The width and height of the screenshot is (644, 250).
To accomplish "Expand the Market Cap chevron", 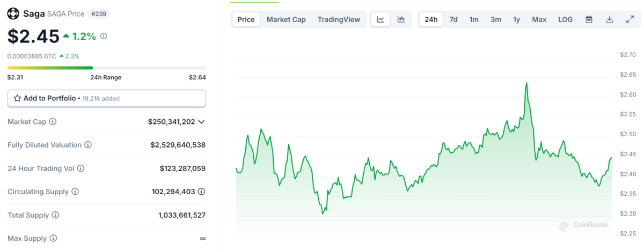I will coord(201,122).
